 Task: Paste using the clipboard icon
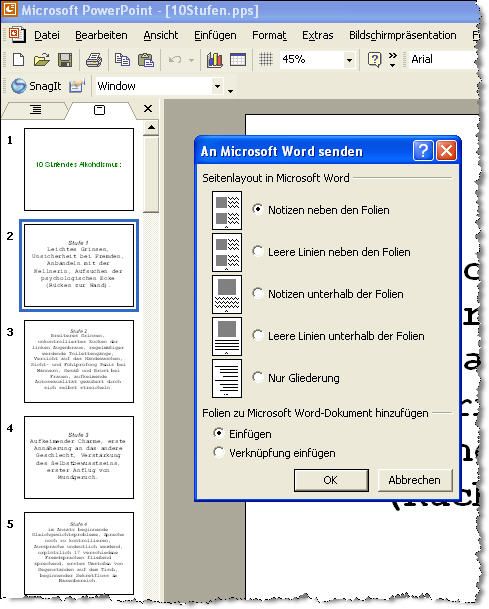click(x=146, y=60)
